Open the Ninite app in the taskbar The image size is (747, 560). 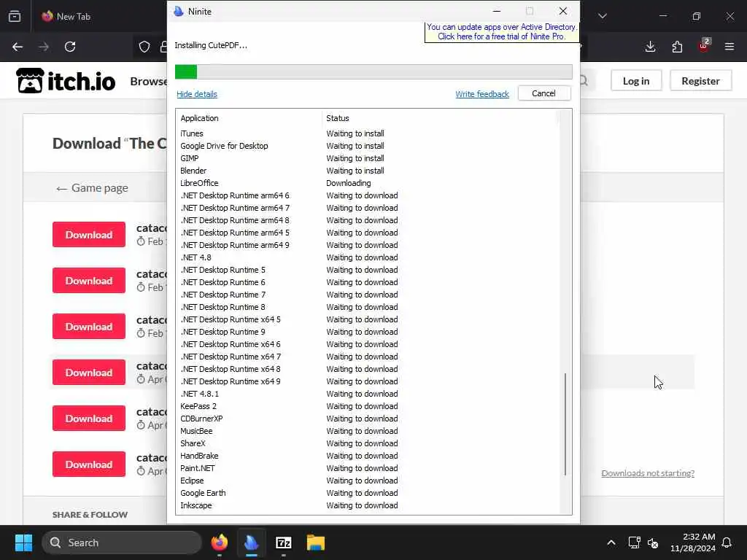[x=252, y=542]
